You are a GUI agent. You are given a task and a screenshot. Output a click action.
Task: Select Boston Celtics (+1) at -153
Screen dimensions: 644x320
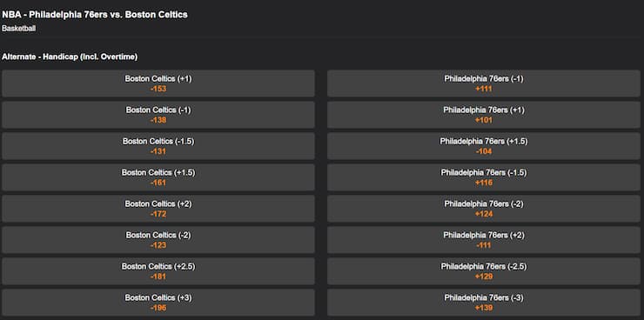158,83
